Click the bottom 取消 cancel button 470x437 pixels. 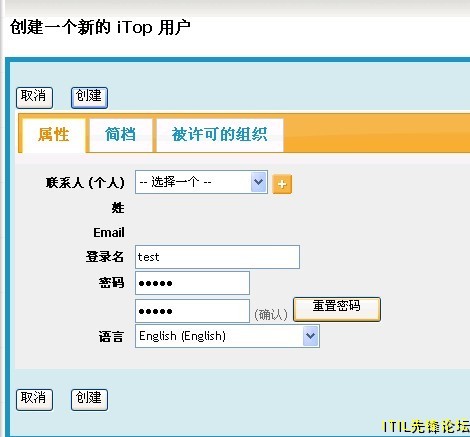[x=34, y=399]
